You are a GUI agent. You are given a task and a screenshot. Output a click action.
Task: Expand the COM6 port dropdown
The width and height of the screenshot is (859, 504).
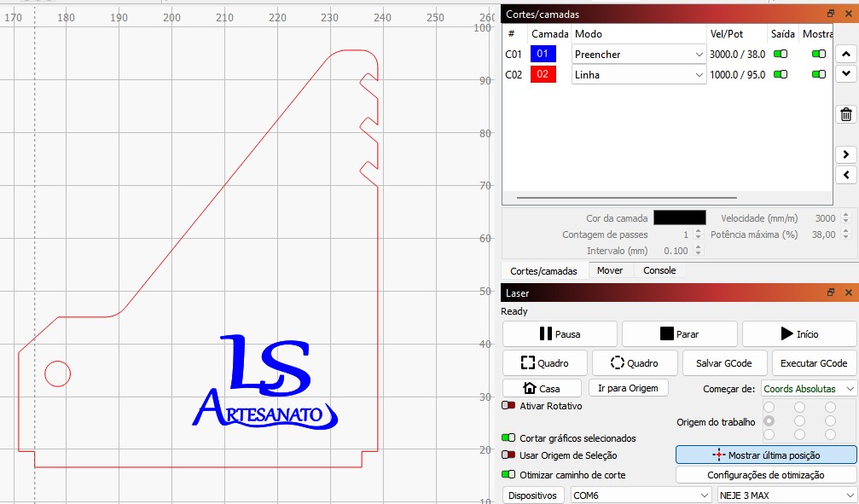(x=641, y=495)
